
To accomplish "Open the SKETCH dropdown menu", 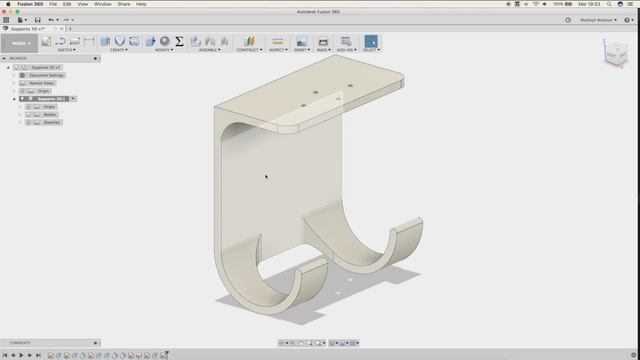I will pos(67,50).
